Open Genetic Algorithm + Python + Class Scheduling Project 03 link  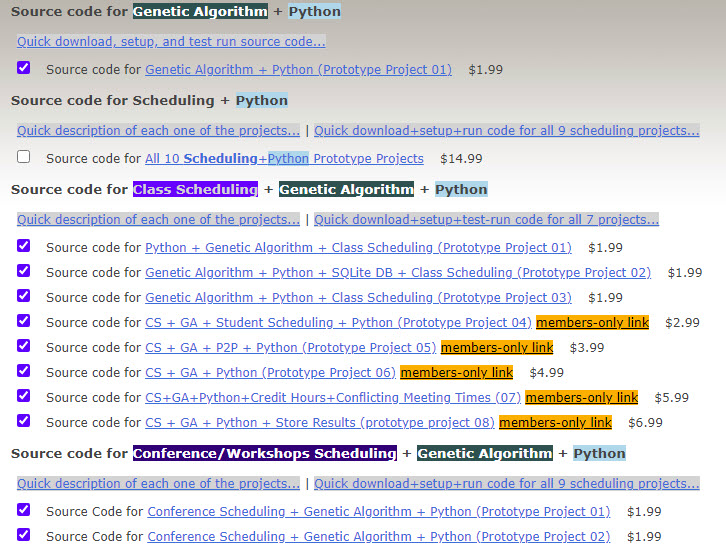coord(358,298)
